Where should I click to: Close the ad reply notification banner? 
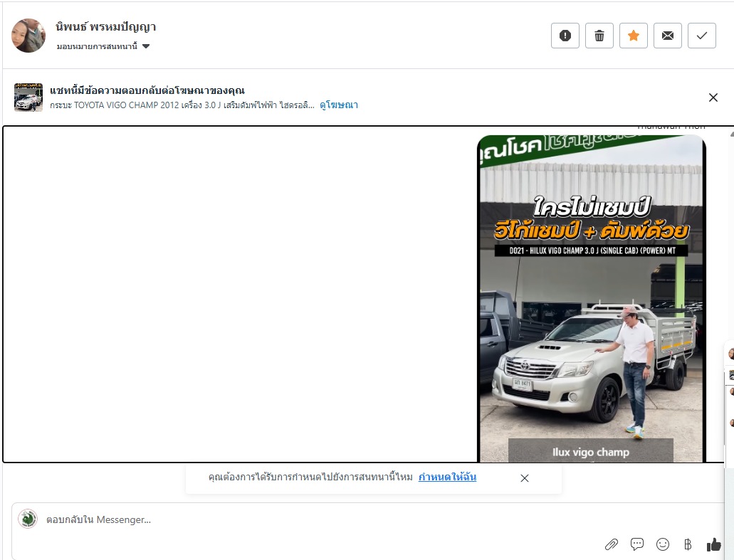[713, 97]
